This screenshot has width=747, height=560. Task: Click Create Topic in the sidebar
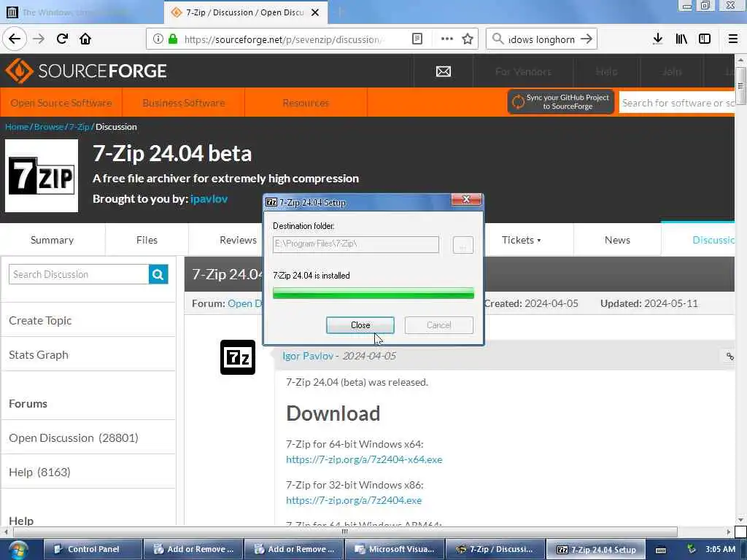coord(40,321)
